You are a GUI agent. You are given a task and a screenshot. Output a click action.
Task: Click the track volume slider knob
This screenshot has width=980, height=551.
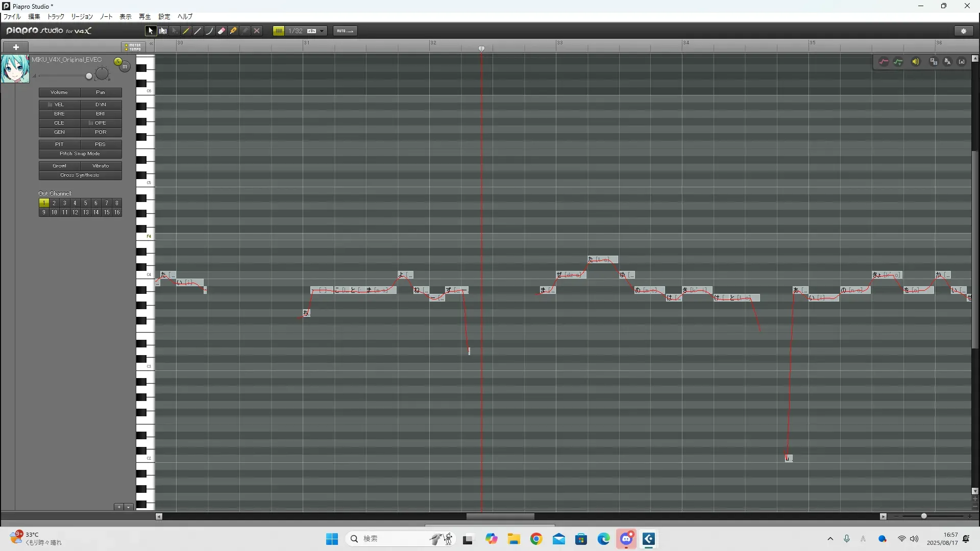89,77
